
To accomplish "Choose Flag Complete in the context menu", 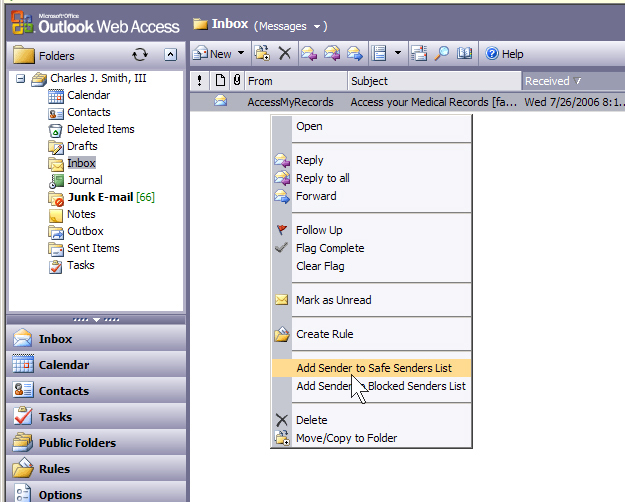I will click(x=371, y=248).
